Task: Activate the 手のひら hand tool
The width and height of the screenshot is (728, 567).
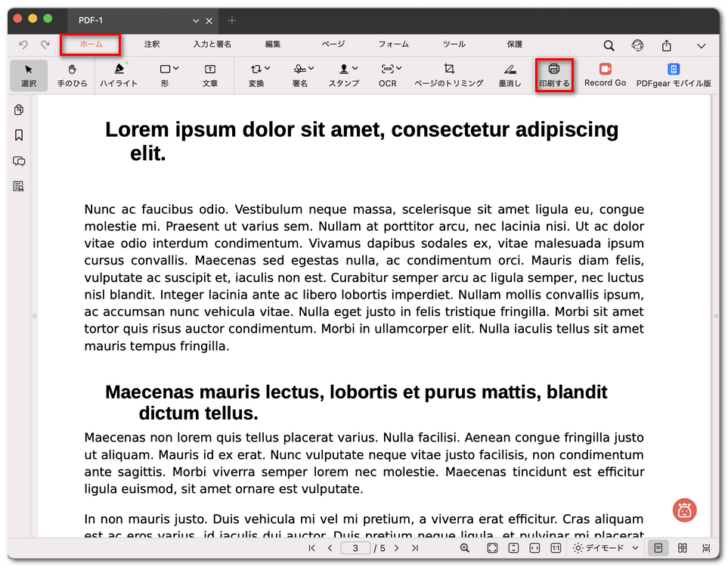Action: pyautogui.click(x=72, y=76)
